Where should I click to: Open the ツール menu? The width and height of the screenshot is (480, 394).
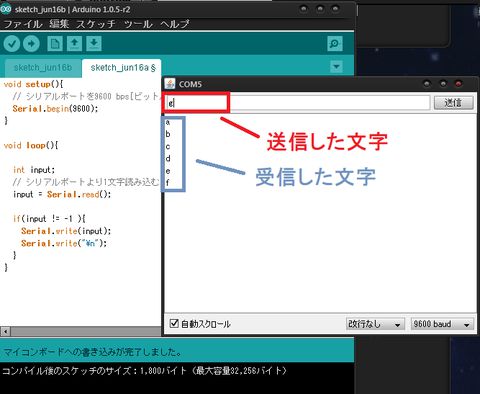[138, 24]
